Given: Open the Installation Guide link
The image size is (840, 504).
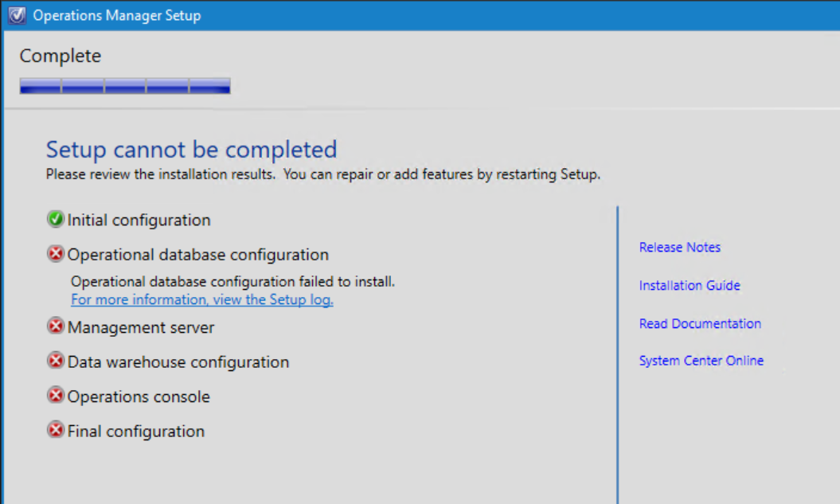Looking at the screenshot, I should [689, 286].
